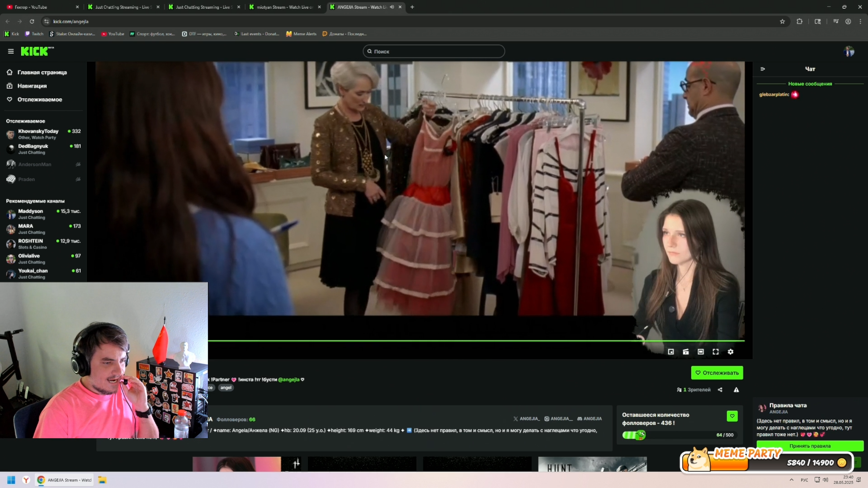This screenshot has height=488, width=868.
Task: Toggle theater mode in player
Action: coord(701,352)
